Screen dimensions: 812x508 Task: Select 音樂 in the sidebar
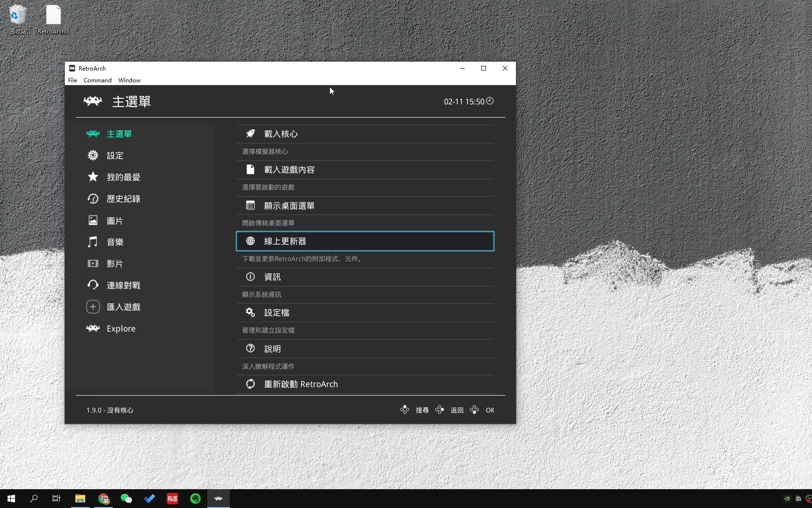(115, 242)
